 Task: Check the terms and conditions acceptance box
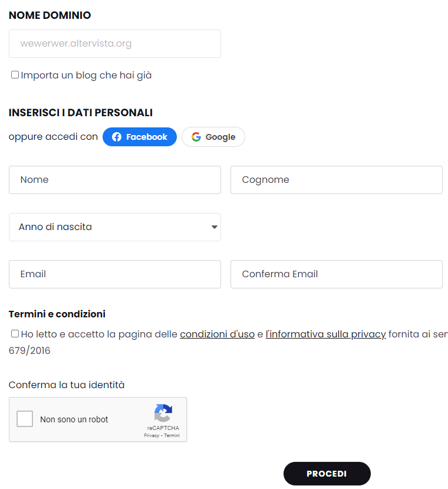click(x=14, y=334)
